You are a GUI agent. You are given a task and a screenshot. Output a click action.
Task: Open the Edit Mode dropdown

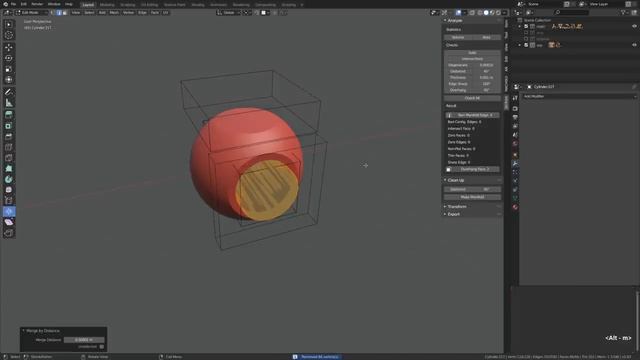(31, 13)
